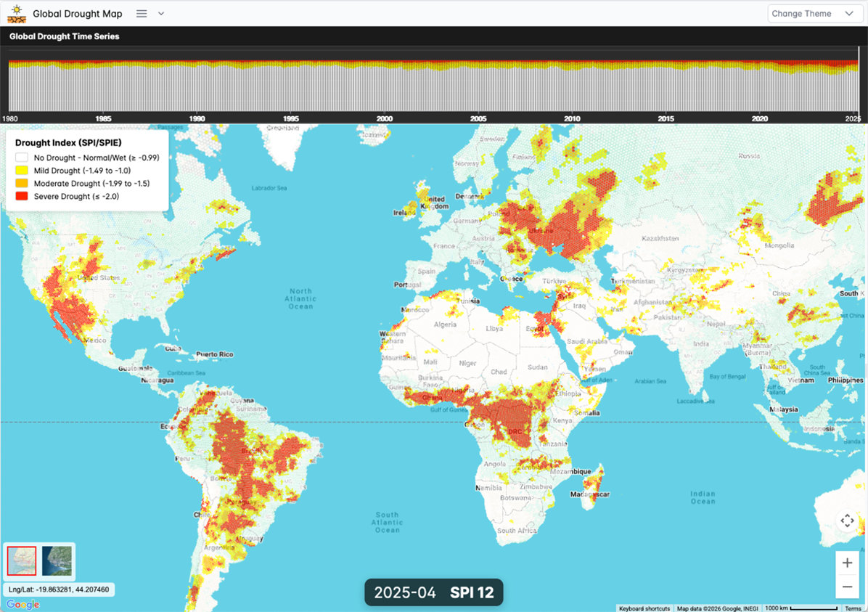Select year 2005 on the time series
Viewport: 868px width, 612px height.
478,118
